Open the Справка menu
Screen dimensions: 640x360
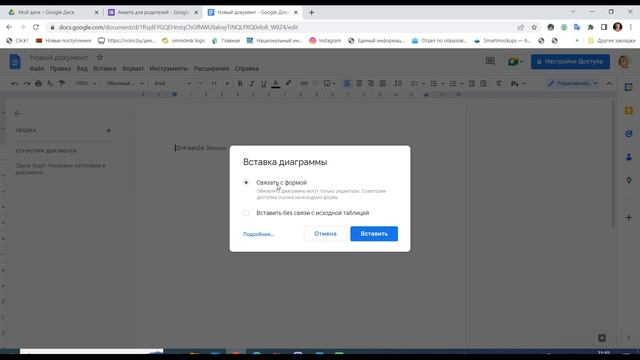(x=247, y=69)
